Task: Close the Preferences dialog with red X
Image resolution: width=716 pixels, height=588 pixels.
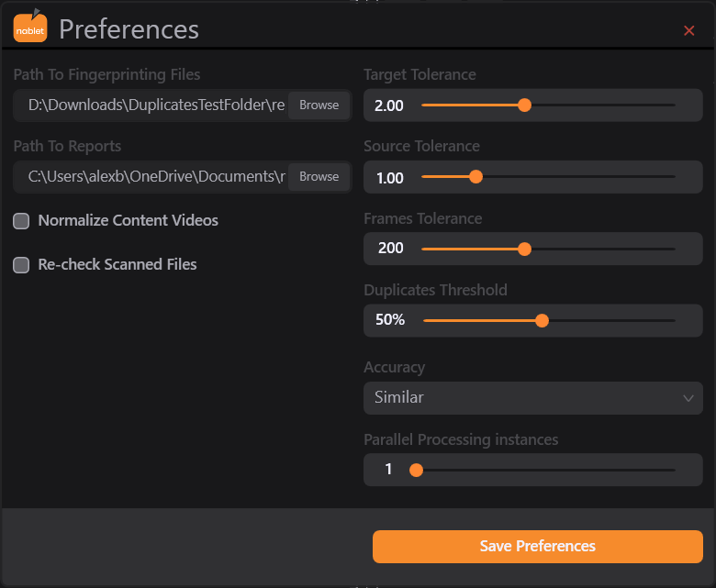Action: tap(688, 30)
